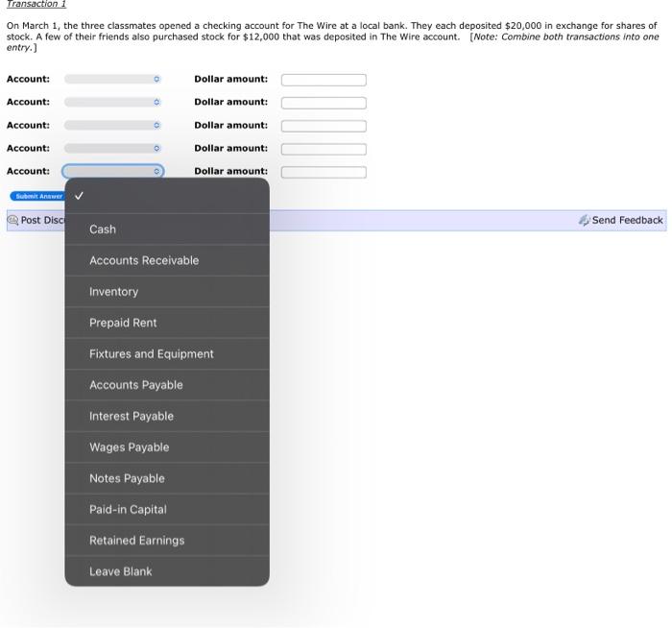Select Retained Earnings option
Screen dimensions: 672x628
(167, 541)
